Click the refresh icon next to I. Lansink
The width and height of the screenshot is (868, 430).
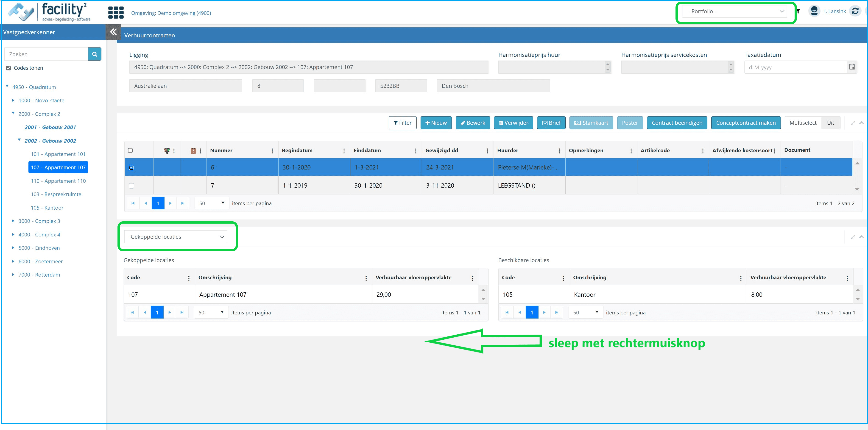(x=855, y=11)
